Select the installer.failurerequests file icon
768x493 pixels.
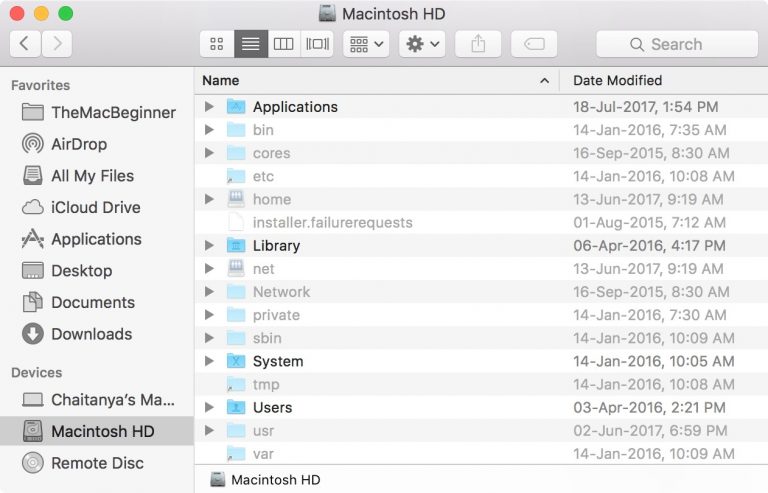click(x=236, y=222)
